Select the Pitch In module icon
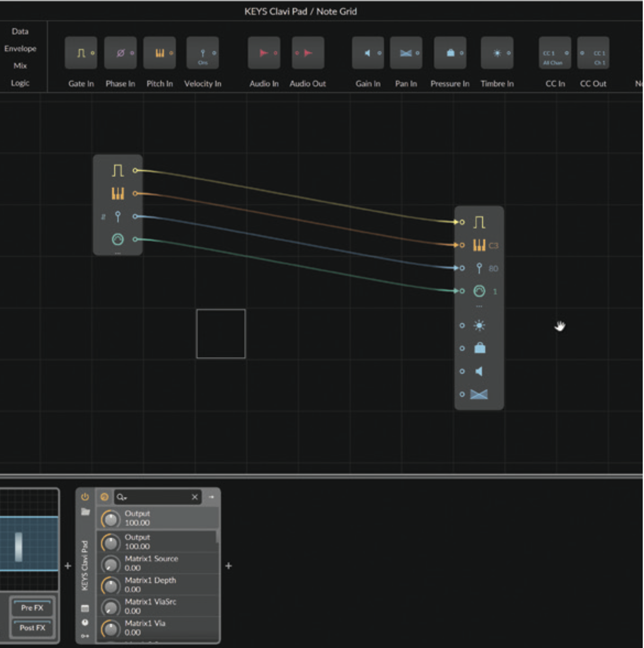Screen dimensions: 644x648 [x=159, y=53]
